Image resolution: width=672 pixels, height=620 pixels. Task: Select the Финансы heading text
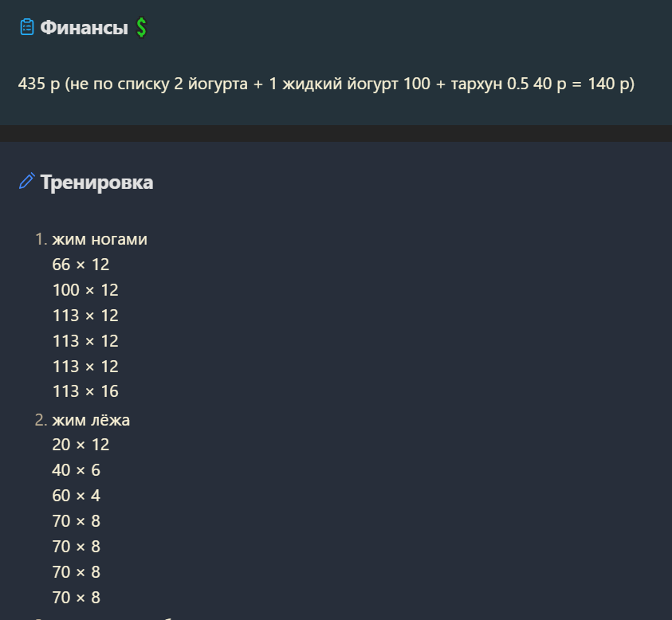tap(84, 27)
